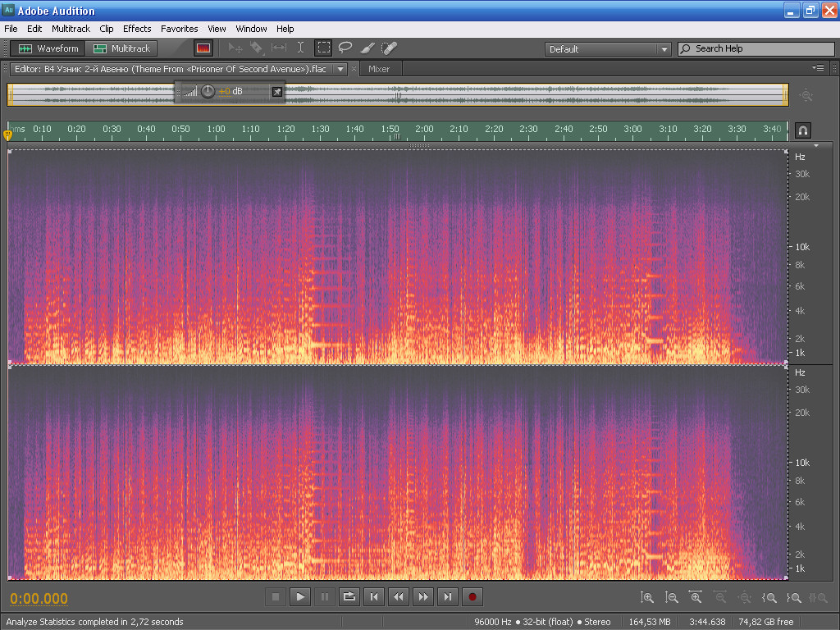Switch to the Mixer tab
Viewport: 840px width, 630px height.
pyautogui.click(x=379, y=69)
